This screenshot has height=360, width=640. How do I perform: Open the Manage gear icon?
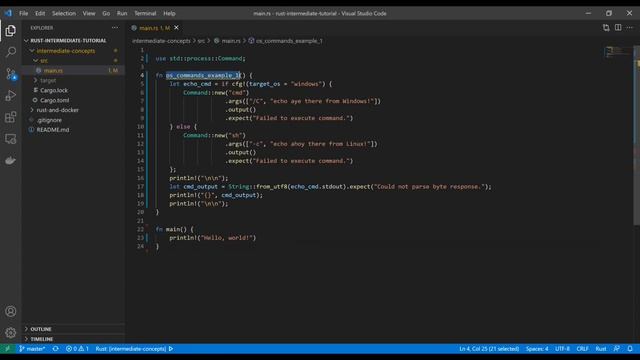pos(11,333)
